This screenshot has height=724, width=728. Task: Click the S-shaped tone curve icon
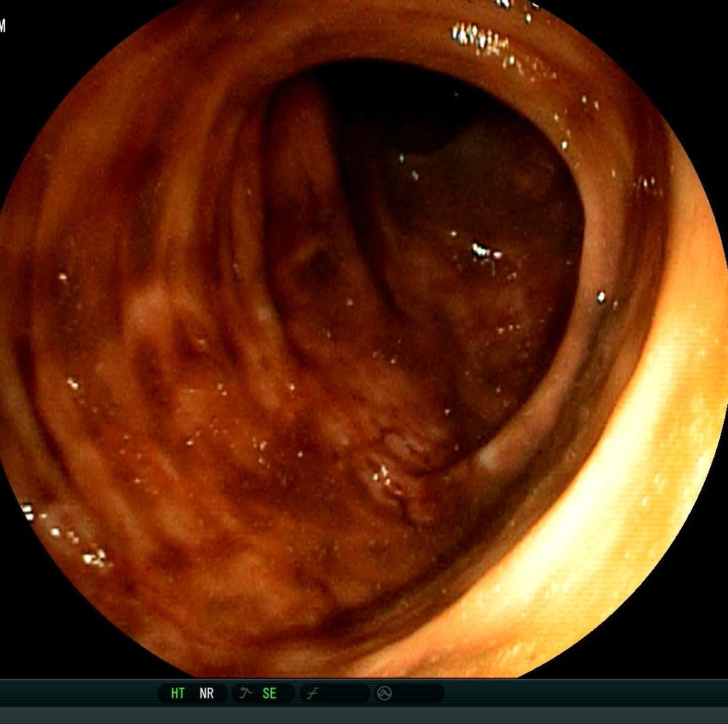pyautogui.click(x=313, y=694)
